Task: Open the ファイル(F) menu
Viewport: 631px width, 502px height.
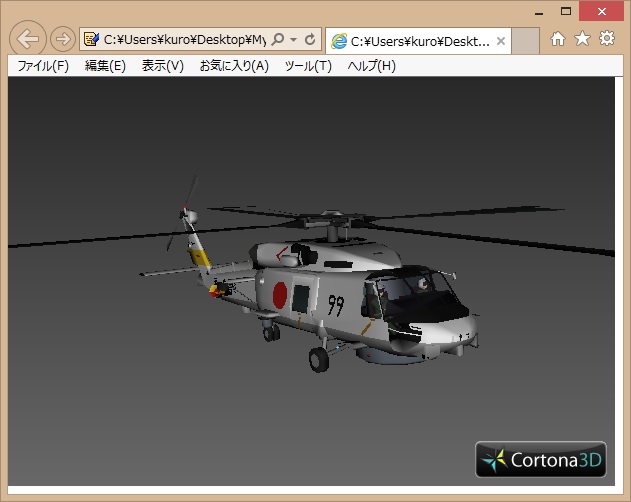Action: pos(43,66)
